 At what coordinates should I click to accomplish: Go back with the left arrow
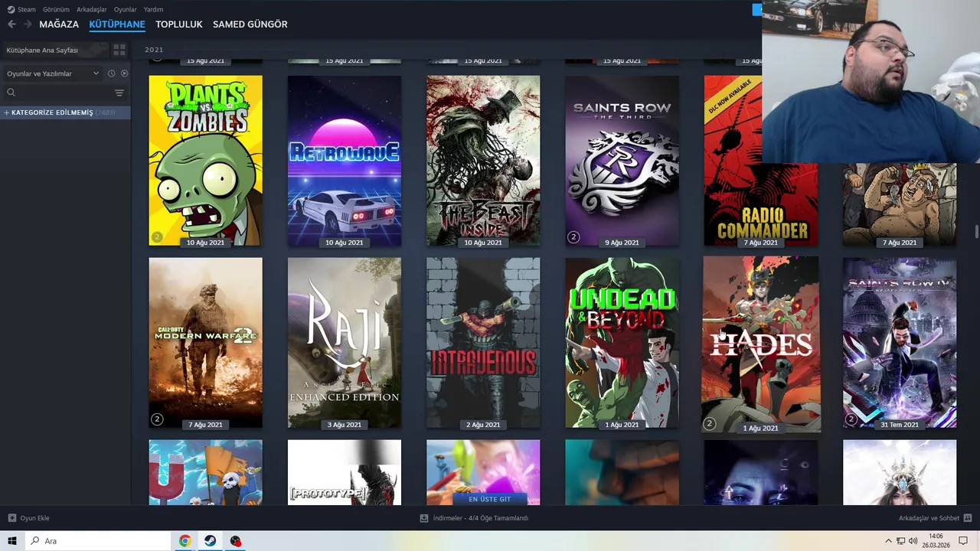pyautogui.click(x=11, y=24)
